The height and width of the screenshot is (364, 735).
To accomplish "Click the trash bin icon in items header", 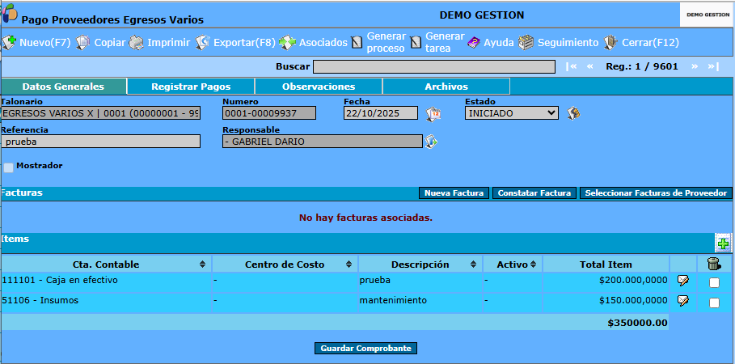I will [714, 264].
